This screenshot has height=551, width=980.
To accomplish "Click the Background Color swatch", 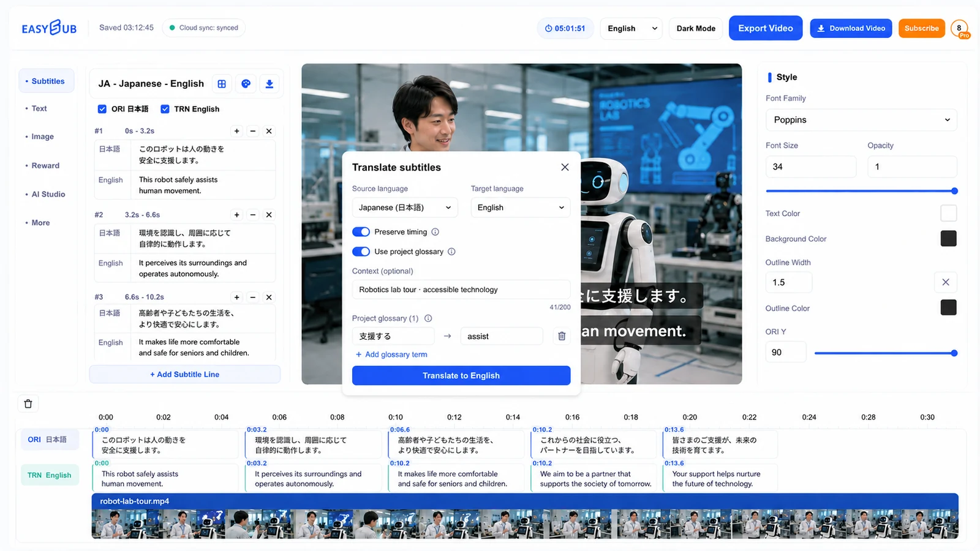I will click(948, 239).
